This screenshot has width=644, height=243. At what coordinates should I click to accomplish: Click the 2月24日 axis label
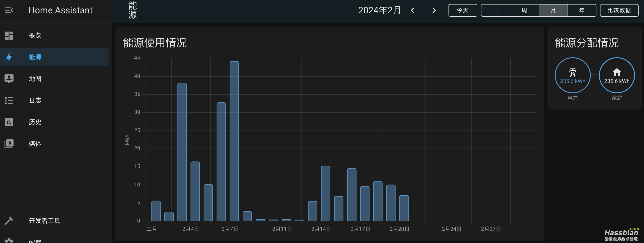pyautogui.click(x=451, y=229)
